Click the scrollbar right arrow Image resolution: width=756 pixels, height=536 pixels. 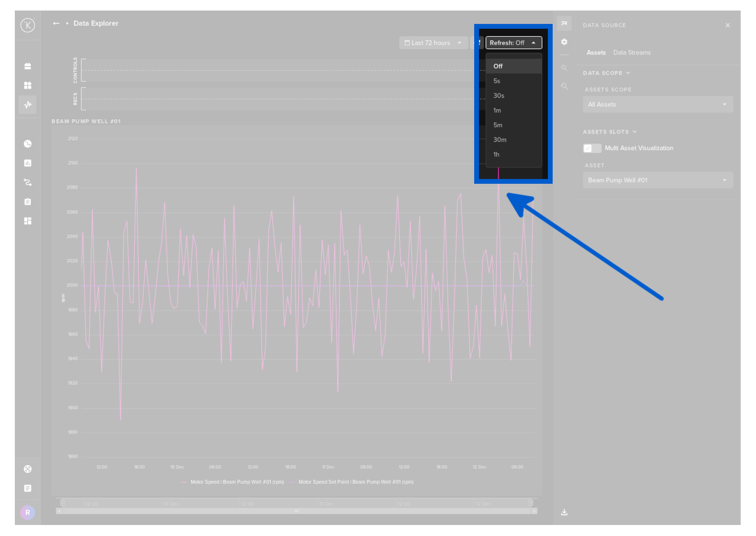tap(534, 511)
